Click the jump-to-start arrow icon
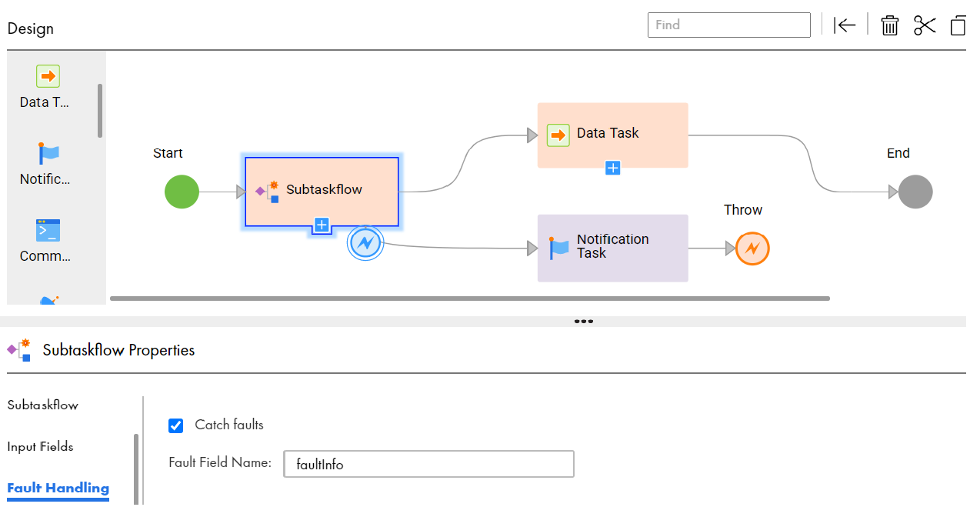Screen dimensions: 980x507 click(845, 25)
